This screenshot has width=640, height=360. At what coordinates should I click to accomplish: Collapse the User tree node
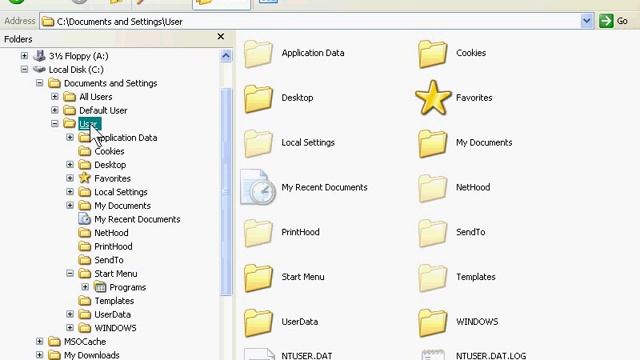pos(55,124)
